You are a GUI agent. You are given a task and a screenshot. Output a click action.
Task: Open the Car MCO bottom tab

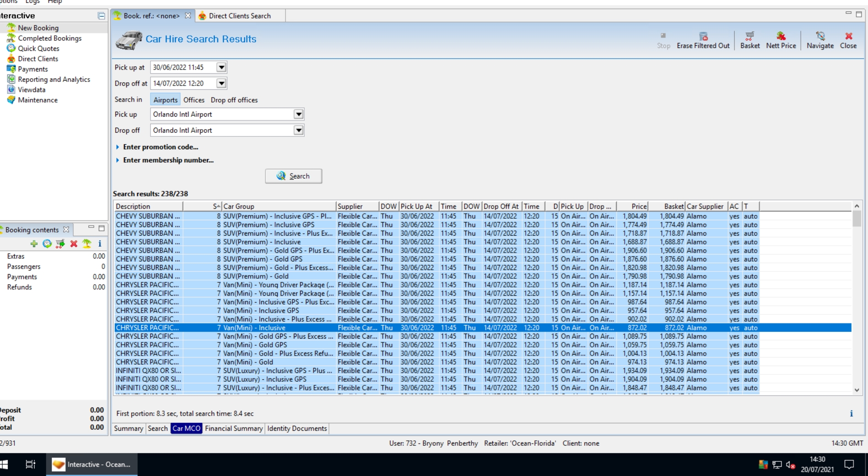tap(186, 428)
